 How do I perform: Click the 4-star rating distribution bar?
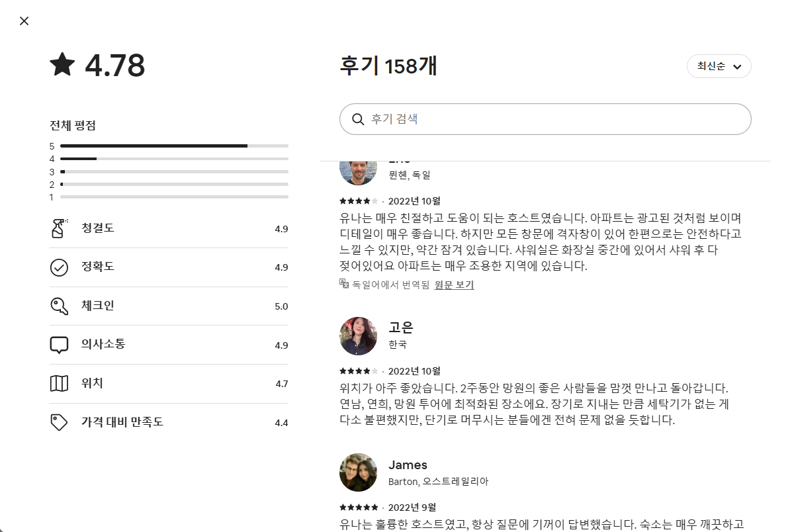point(174,159)
